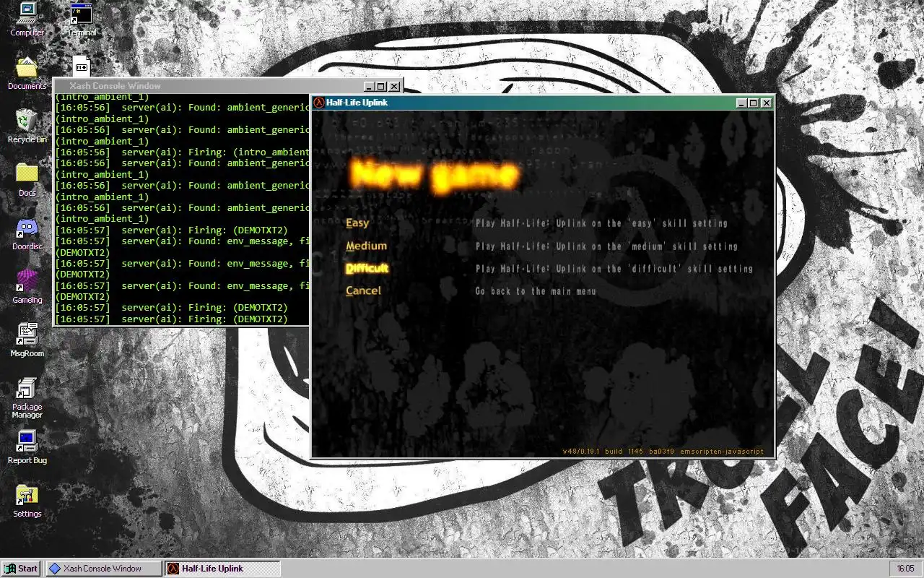Maximize the Half-Life Uplink window
This screenshot has height=578, width=924.
tap(753, 103)
